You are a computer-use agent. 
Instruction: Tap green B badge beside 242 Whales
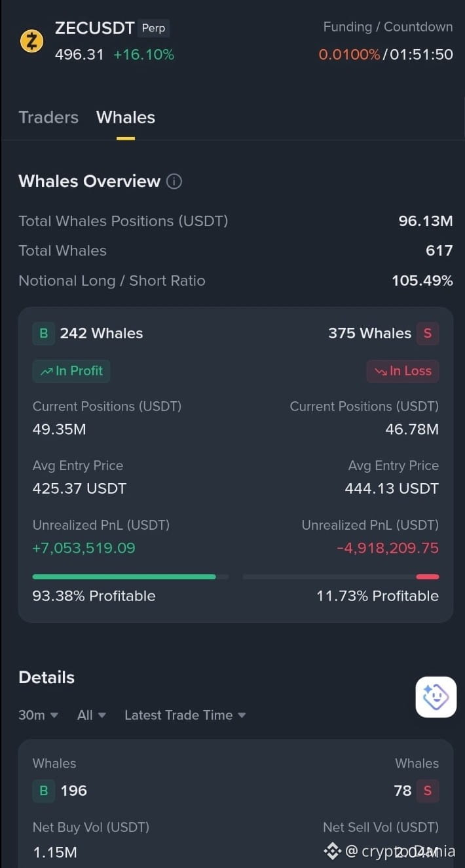pyautogui.click(x=44, y=333)
